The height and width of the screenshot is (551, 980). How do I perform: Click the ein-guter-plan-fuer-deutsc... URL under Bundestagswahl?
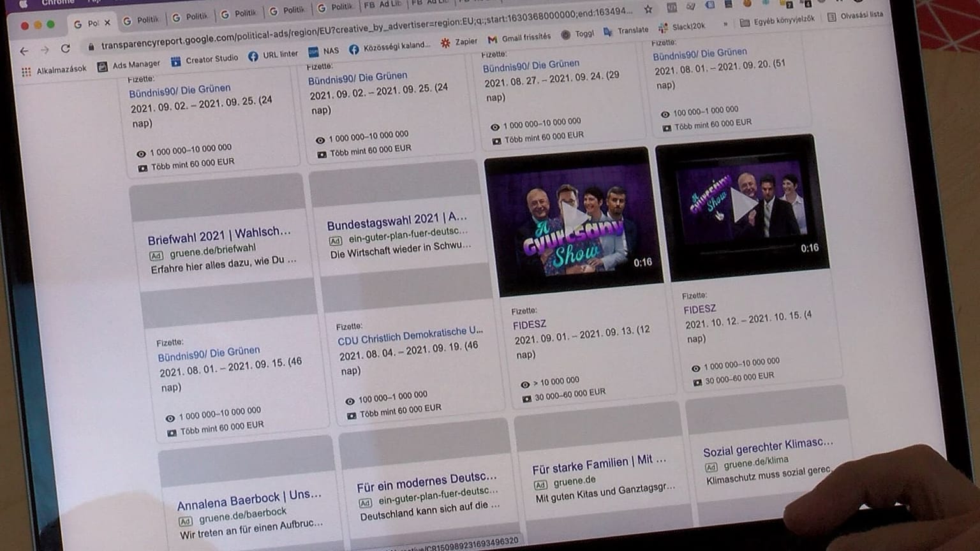tap(408, 235)
